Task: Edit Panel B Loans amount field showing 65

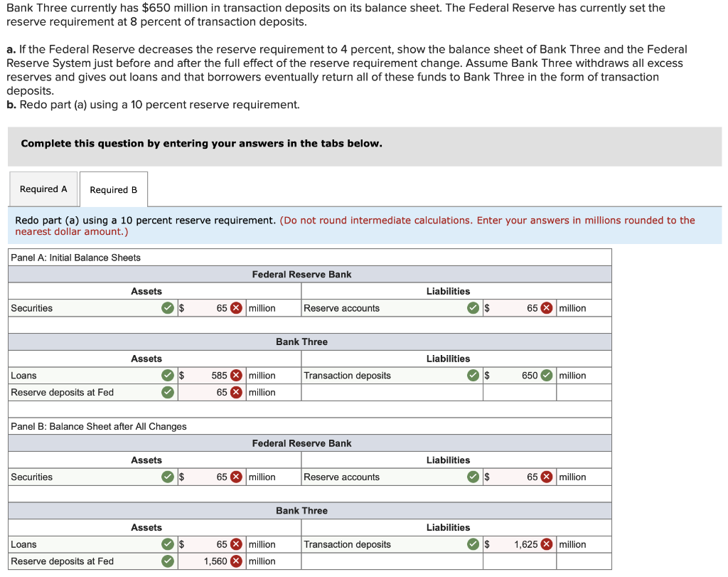Action: coord(212,544)
